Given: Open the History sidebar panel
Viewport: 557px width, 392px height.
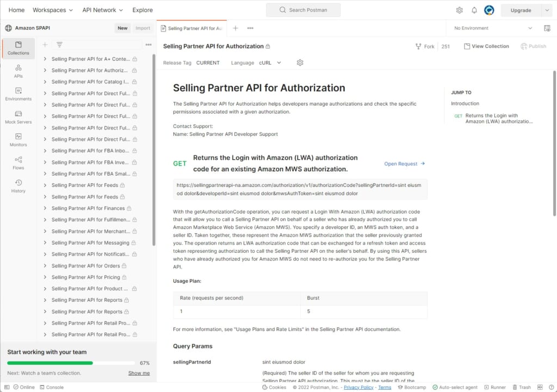Looking at the screenshot, I should 18,186.
